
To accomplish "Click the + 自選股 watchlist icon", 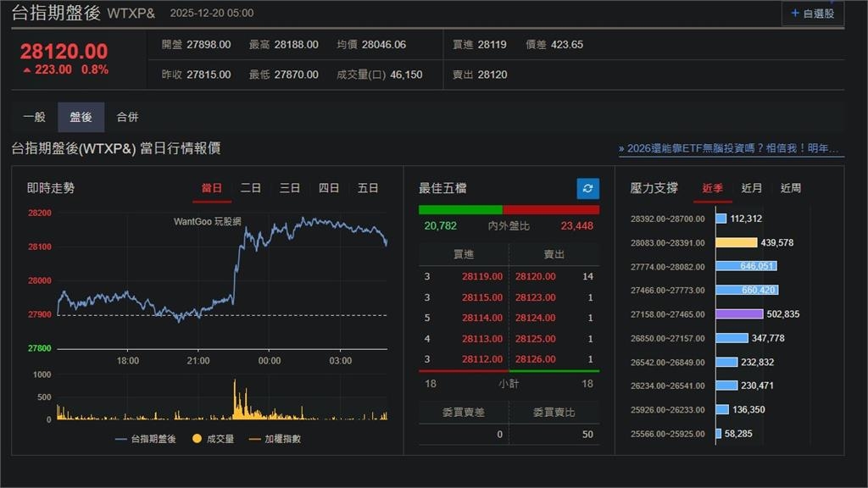I will pyautogui.click(x=811, y=13).
